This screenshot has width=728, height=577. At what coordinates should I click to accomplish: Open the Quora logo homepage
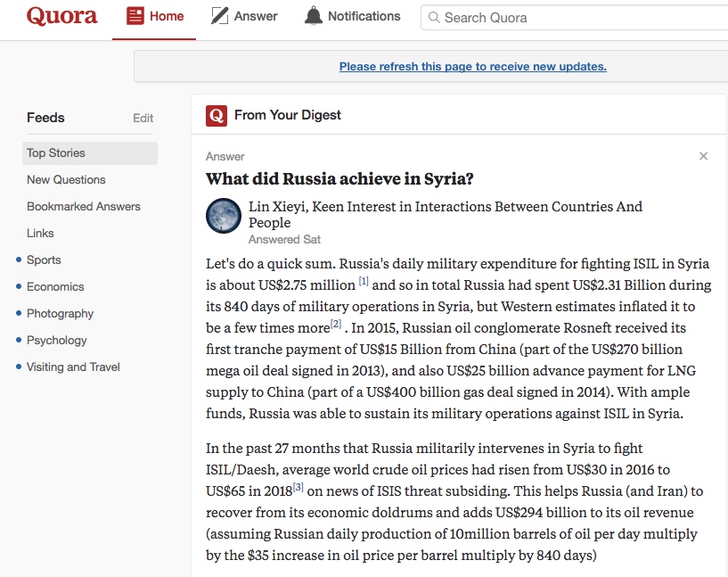(61, 16)
